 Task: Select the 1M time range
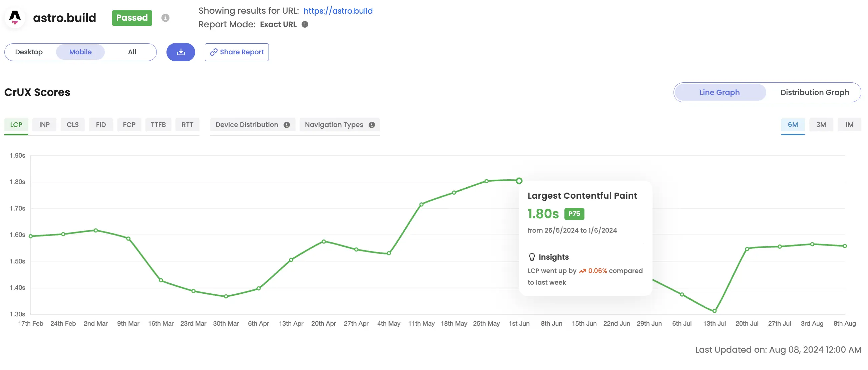click(849, 125)
